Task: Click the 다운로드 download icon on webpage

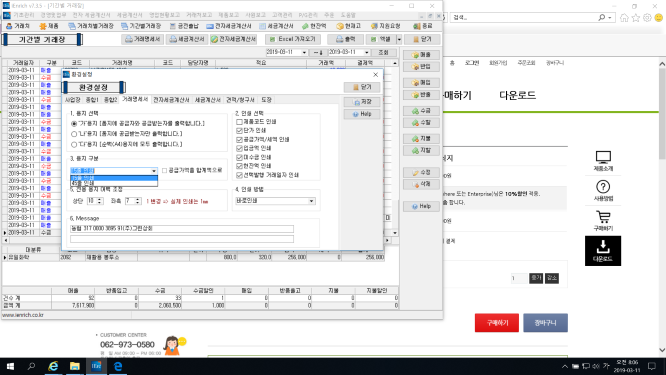Action: [603, 251]
